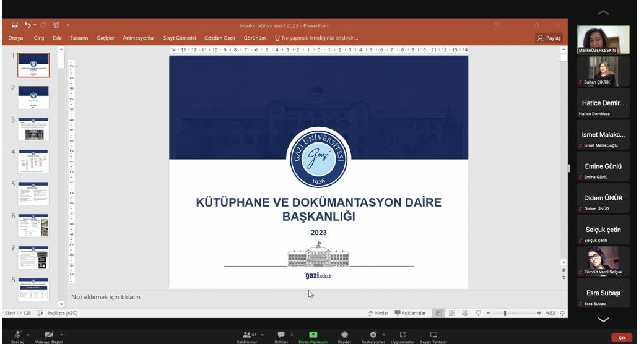This screenshot has height=344, width=644.
Task: Select slide 8 thumbnail
Action: (x=33, y=290)
